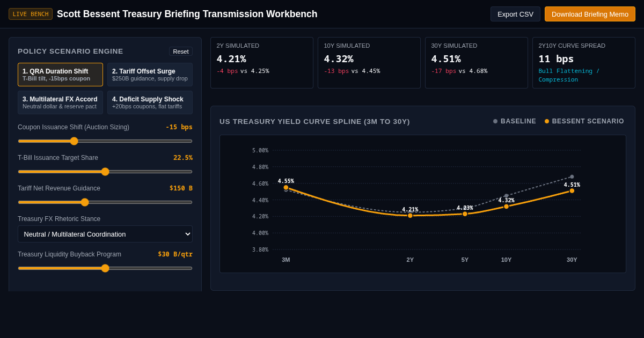Click the gray 30Y baseline point
The image size is (644, 338).
pos(572,177)
